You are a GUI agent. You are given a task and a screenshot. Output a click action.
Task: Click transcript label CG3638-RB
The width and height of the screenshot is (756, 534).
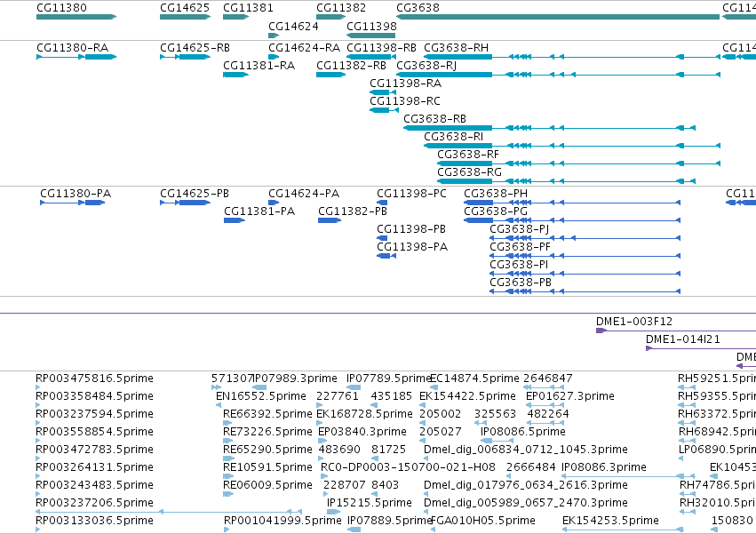pos(435,119)
